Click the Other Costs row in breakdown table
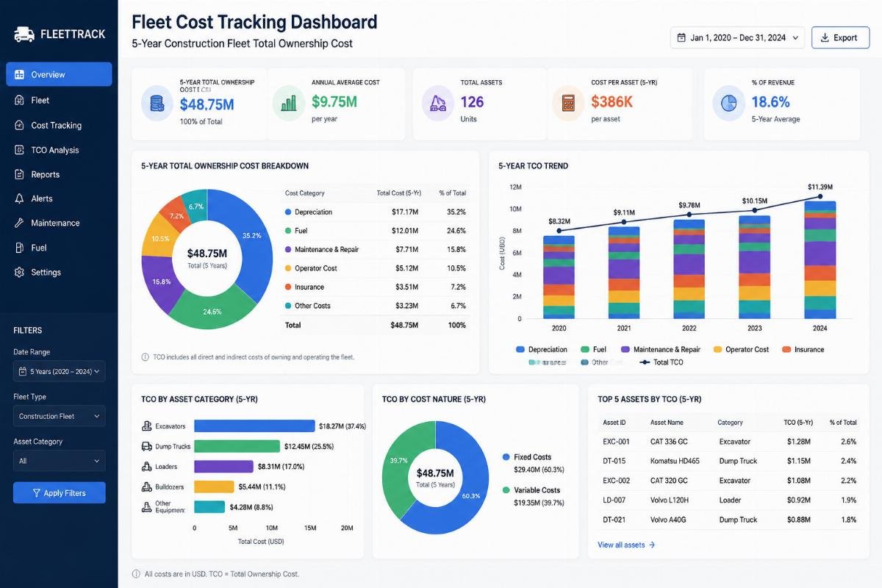This screenshot has width=882, height=588. point(377,306)
